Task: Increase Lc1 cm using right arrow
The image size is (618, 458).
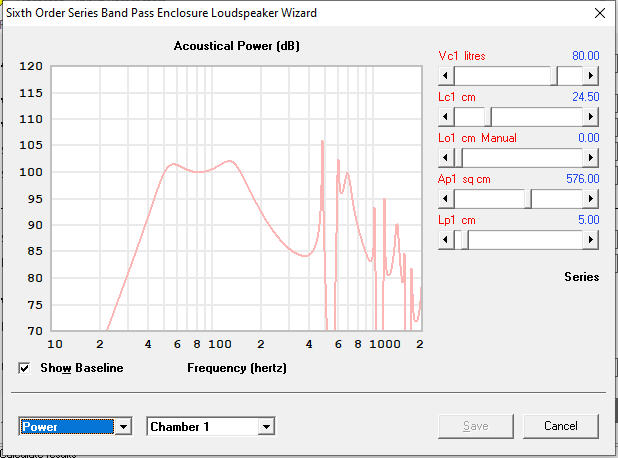Action: (591, 116)
